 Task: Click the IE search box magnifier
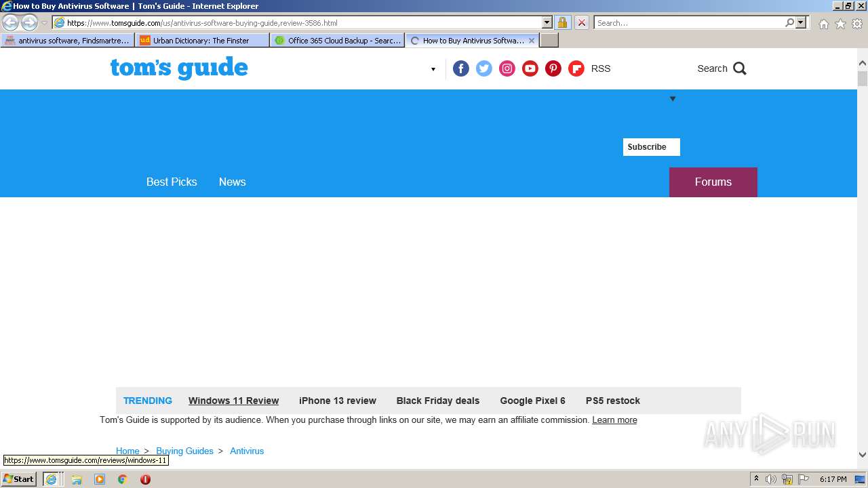pyautogui.click(x=789, y=22)
